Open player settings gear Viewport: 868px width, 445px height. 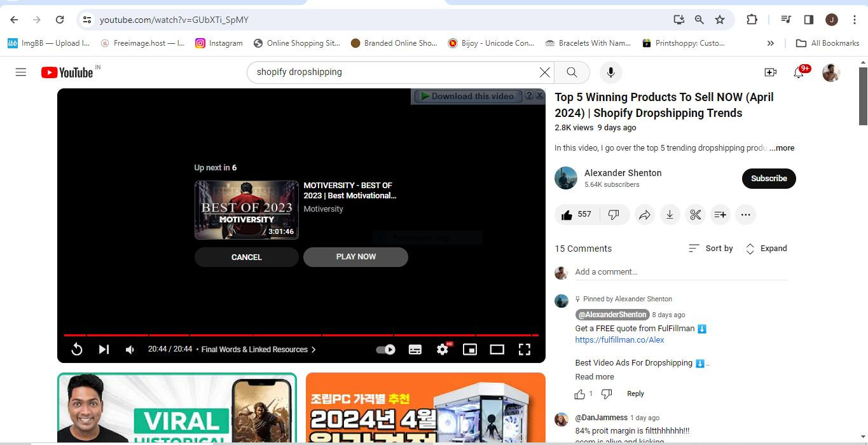(443, 349)
